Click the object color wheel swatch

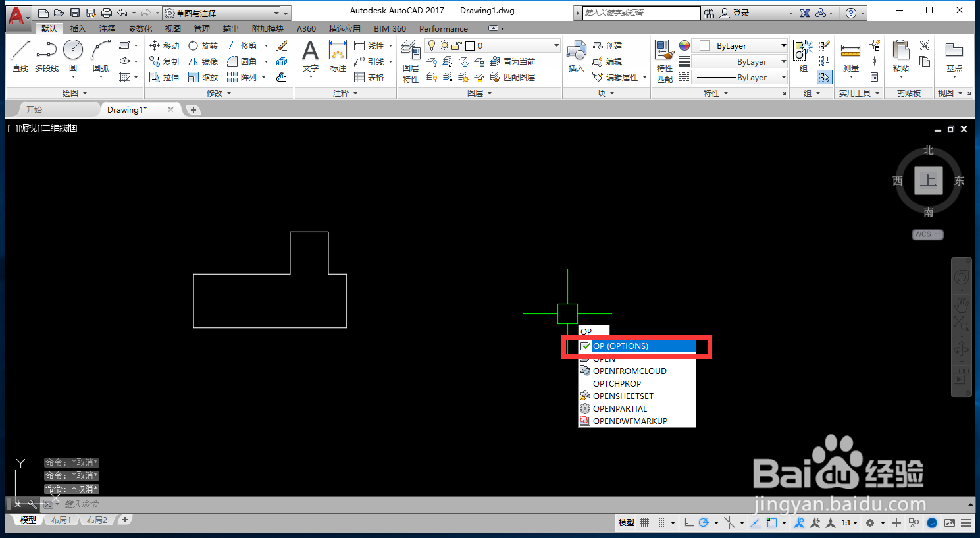[x=684, y=45]
